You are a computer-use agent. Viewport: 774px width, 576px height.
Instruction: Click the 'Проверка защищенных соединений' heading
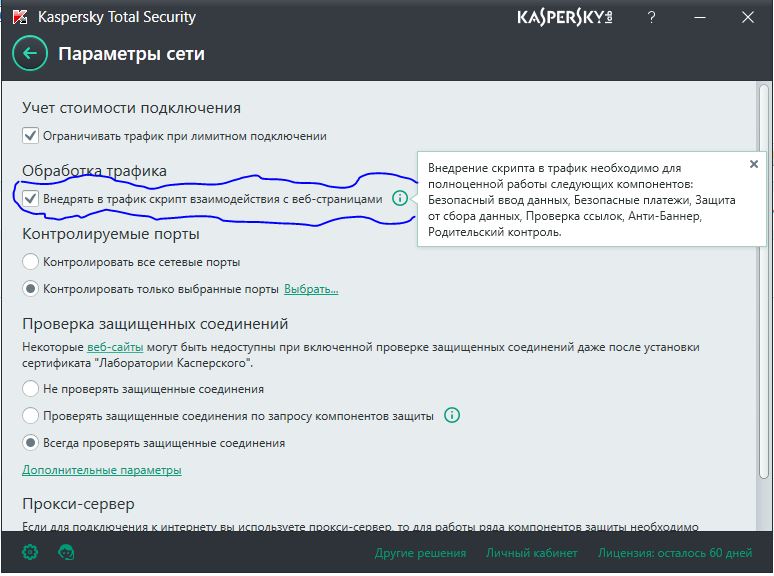(155, 324)
